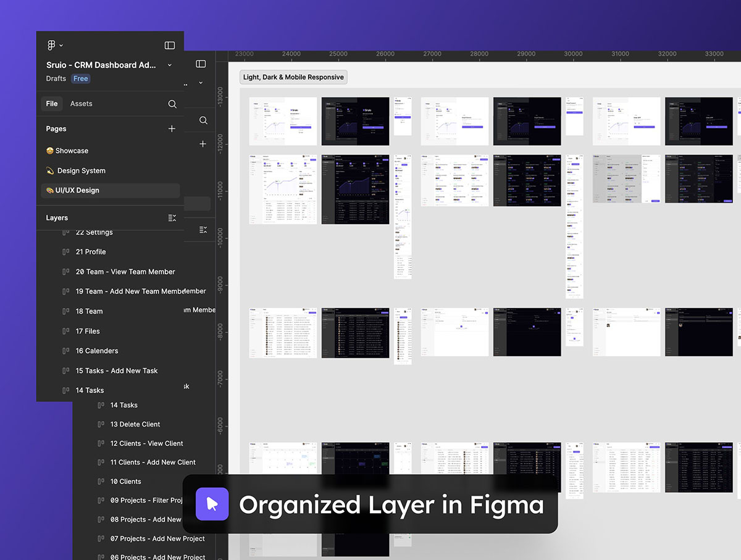The image size is (741, 560).
Task: Open the Design System page
Action: click(x=75, y=170)
